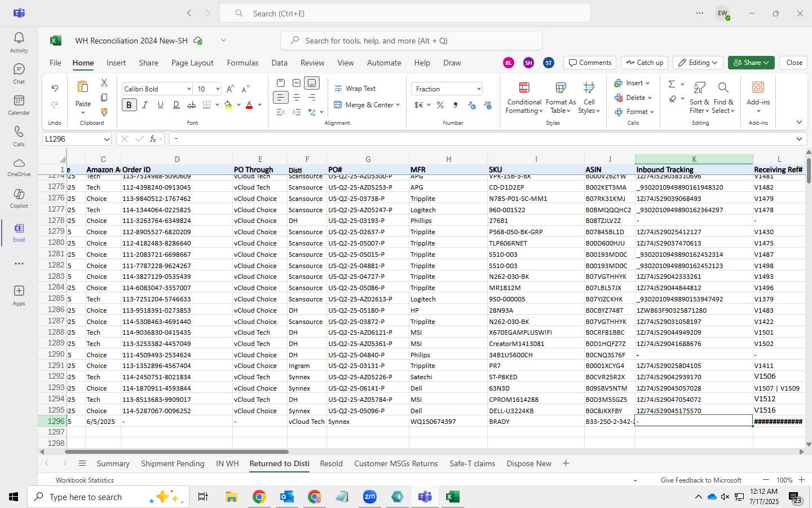Open the Page Layout ribbon tab
This screenshot has height=508, width=812.
tap(192, 63)
